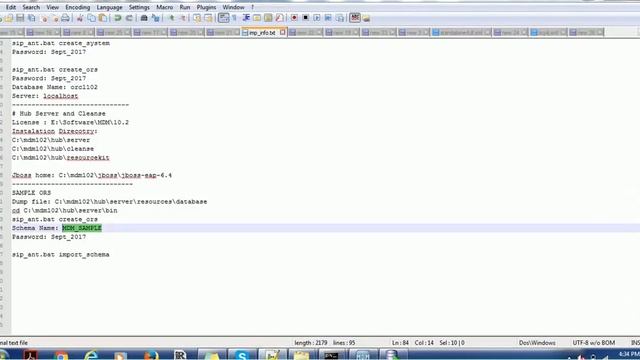Open Find with the binoculars icon
The image size is (640, 360).
pyautogui.click(x=144, y=18)
